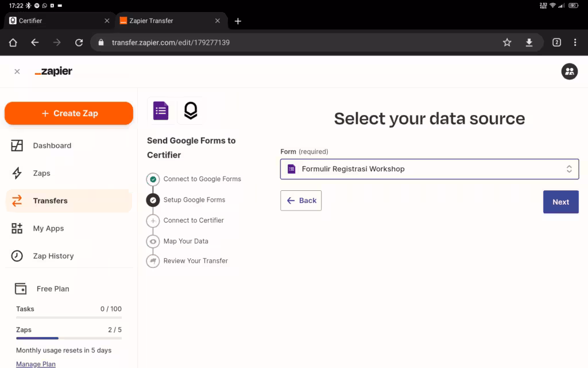
Task: Click the Setup Google Forms step label
Action: click(x=194, y=200)
